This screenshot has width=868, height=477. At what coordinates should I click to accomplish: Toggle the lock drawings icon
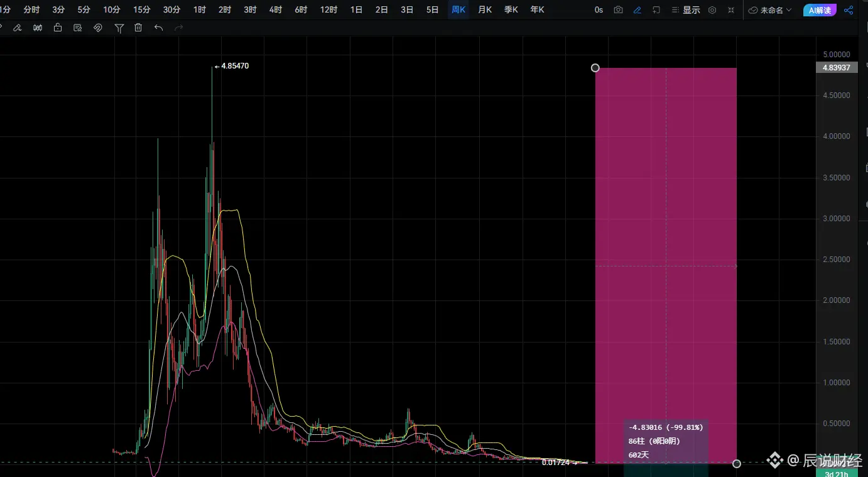coord(58,28)
